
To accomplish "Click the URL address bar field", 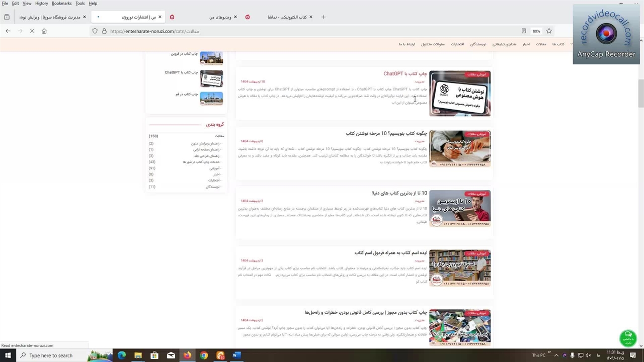I will pyautogui.click(x=302, y=31).
